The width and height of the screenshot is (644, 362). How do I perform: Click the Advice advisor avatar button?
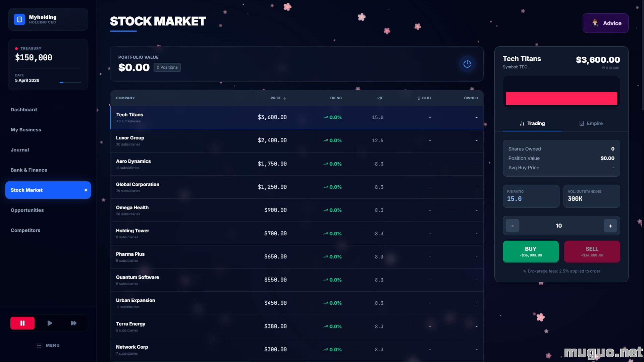[605, 23]
